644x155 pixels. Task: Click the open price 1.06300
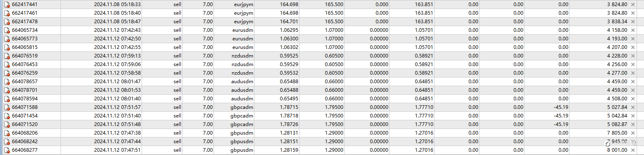click(289, 39)
